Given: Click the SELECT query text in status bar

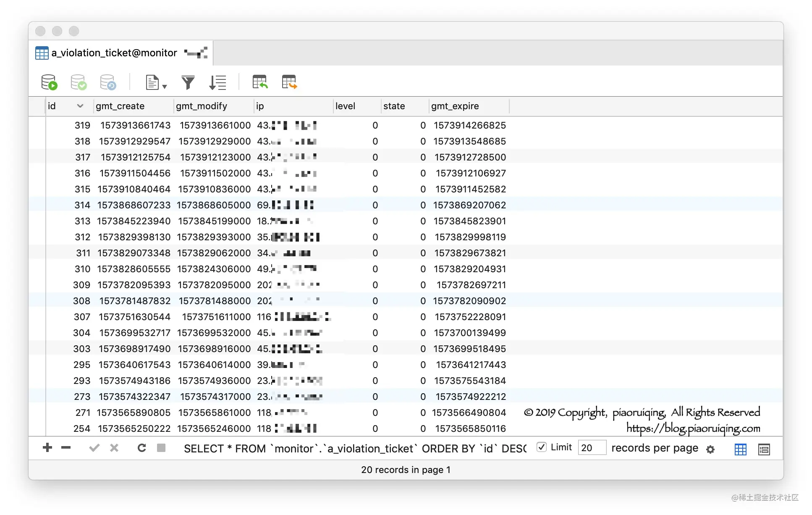Looking at the screenshot, I should [x=355, y=449].
